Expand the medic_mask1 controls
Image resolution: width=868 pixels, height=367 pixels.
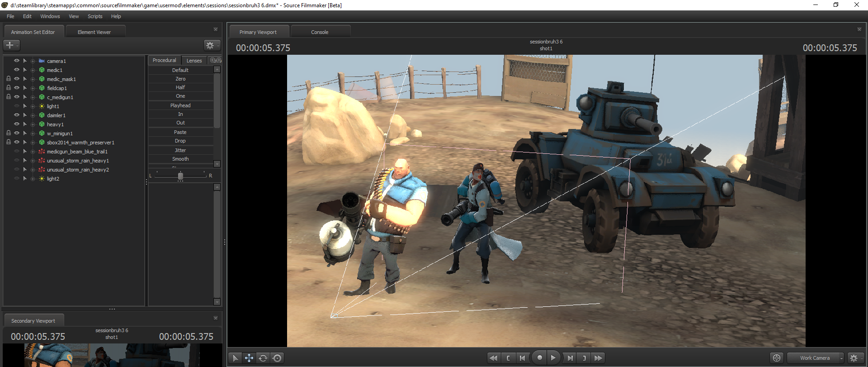pos(33,79)
